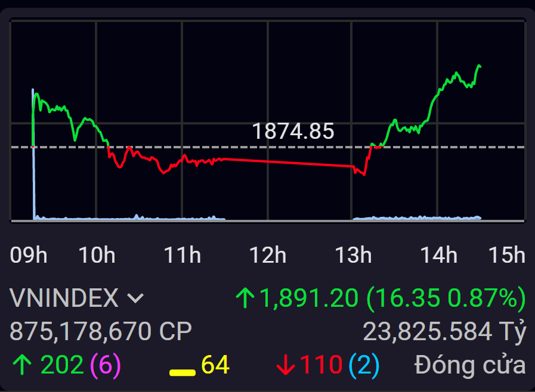Click the market status Đóng cửa
This screenshot has width=535, height=392.
click(470, 365)
